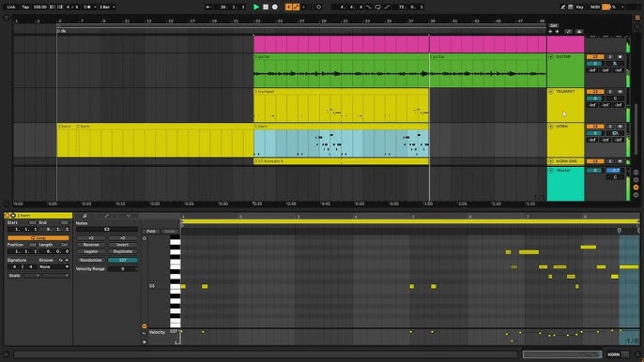The height and width of the screenshot is (362, 644).
Task: Click the Punch-In switch icon
Action: [x=369, y=7]
